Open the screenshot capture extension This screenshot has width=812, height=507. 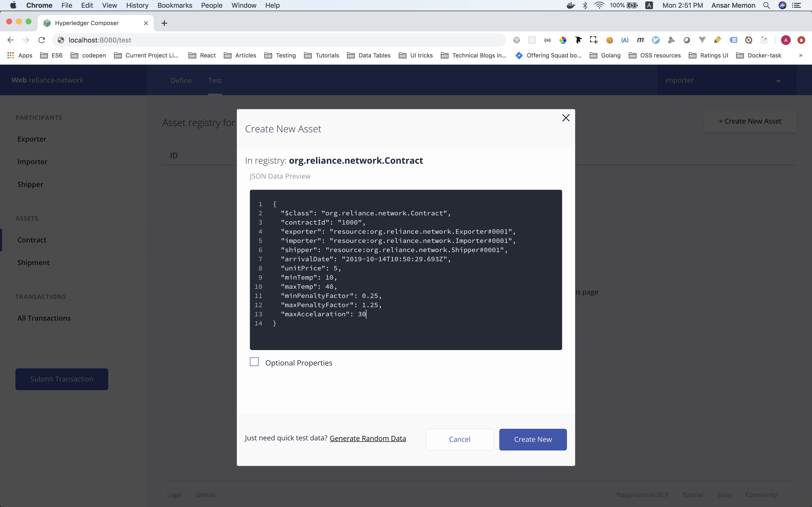[594, 40]
